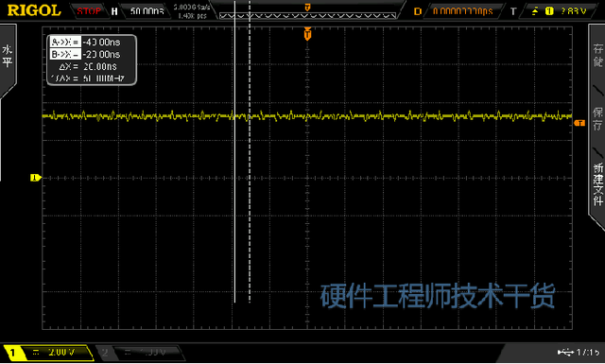The height and width of the screenshot is (364, 605).
Task: Click the waveform memory overview bar
Action: 307,16
